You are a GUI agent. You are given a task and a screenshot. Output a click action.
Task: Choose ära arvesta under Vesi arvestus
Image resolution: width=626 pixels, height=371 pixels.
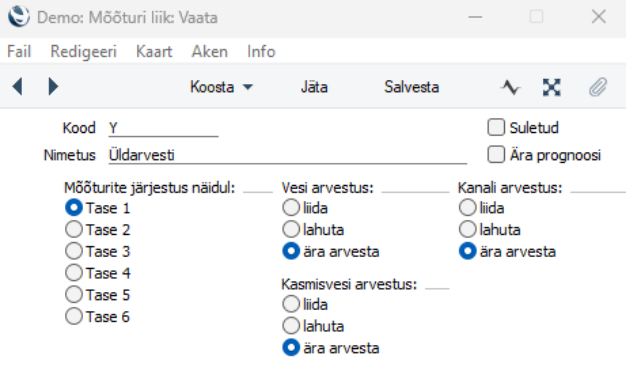(291, 251)
